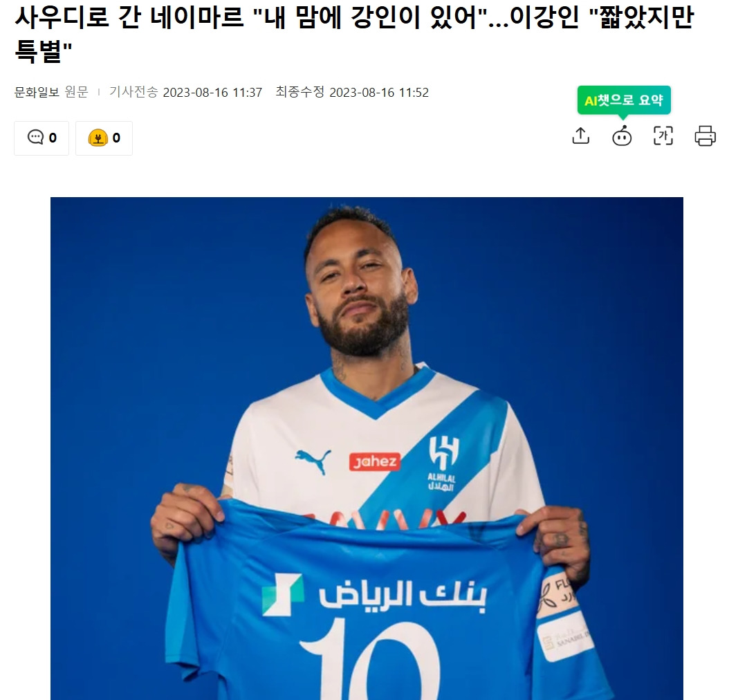Open the Neymar jersey photo
The height and width of the screenshot is (700, 747).
[x=367, y=448]
